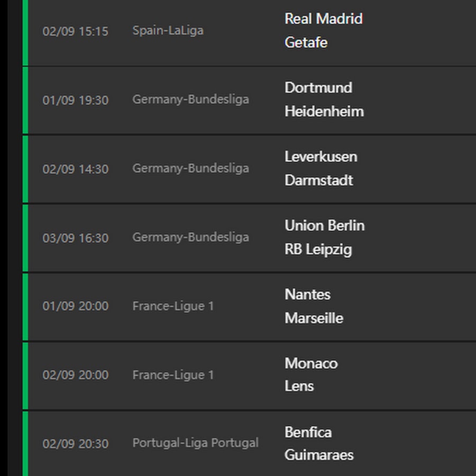
Task: Click the Spain-LaLiga league label
Action: click(168, 31)
